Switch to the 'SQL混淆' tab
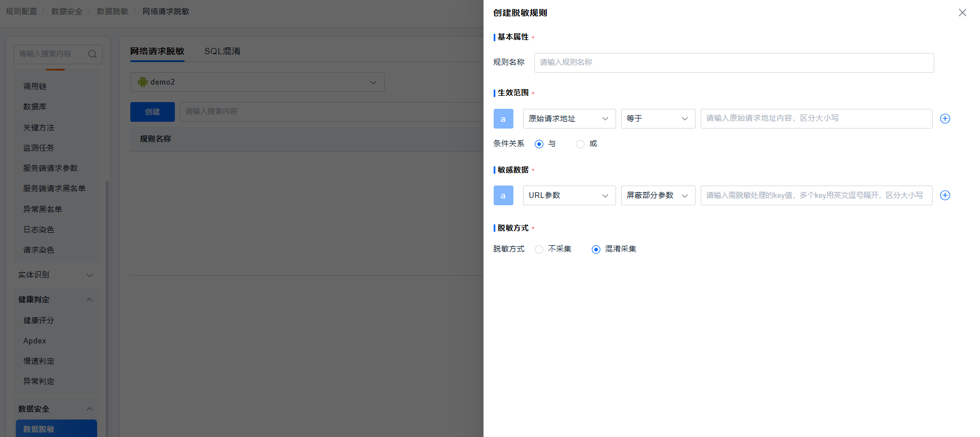 (222, 51)
